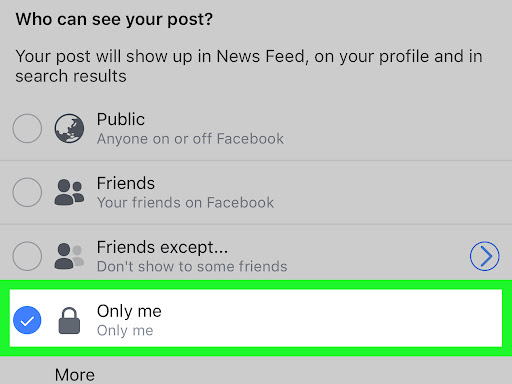512x384 pixels.
Task: Click the Friends except people icon
Action: (69, 256)
